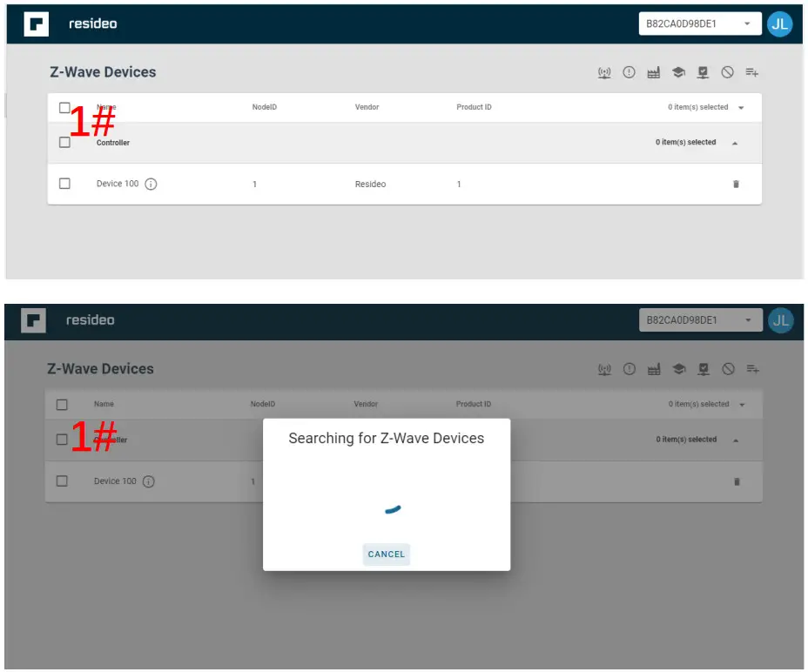Screen dimensions: 808x672
Task: Click the delete trash icon for Device 100
Action: pyautogui.click(x=736, y=184)
